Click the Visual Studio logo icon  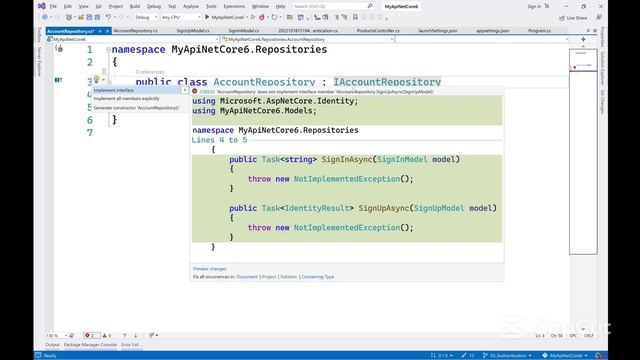(42, 6)
